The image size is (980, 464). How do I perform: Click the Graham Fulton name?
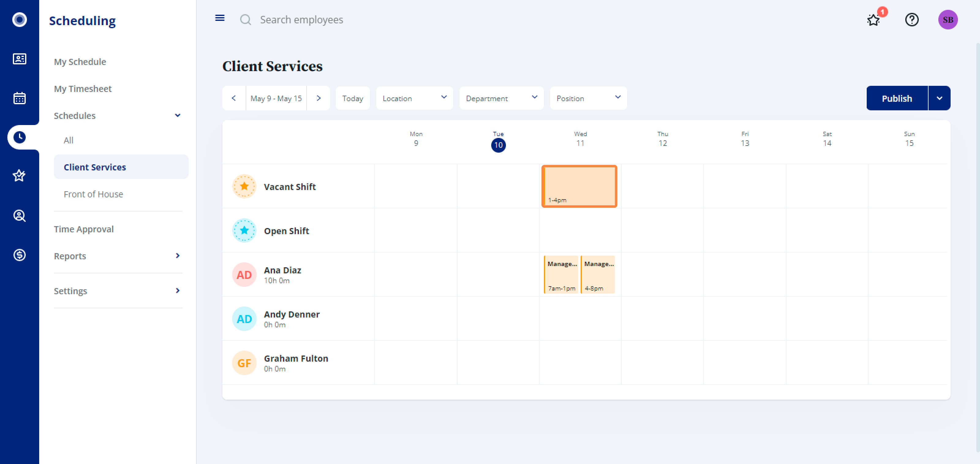tap(296, 358)
